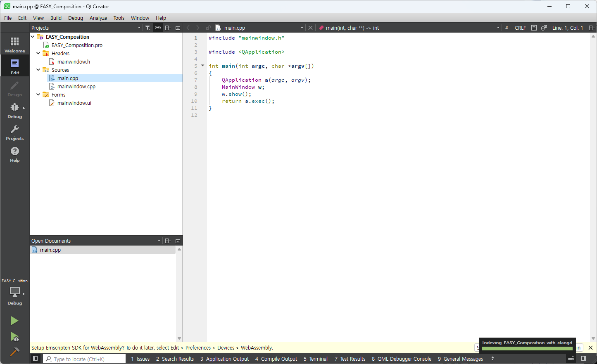Open the Analyze menu
Screen dimensions: 597x364
click(98, 18)
